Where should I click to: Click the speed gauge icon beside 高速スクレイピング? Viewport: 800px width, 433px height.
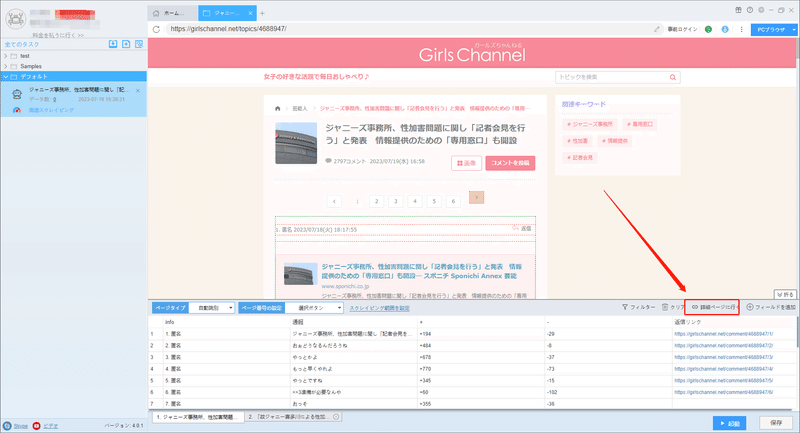pyautogui.click(x=17, y=110)
